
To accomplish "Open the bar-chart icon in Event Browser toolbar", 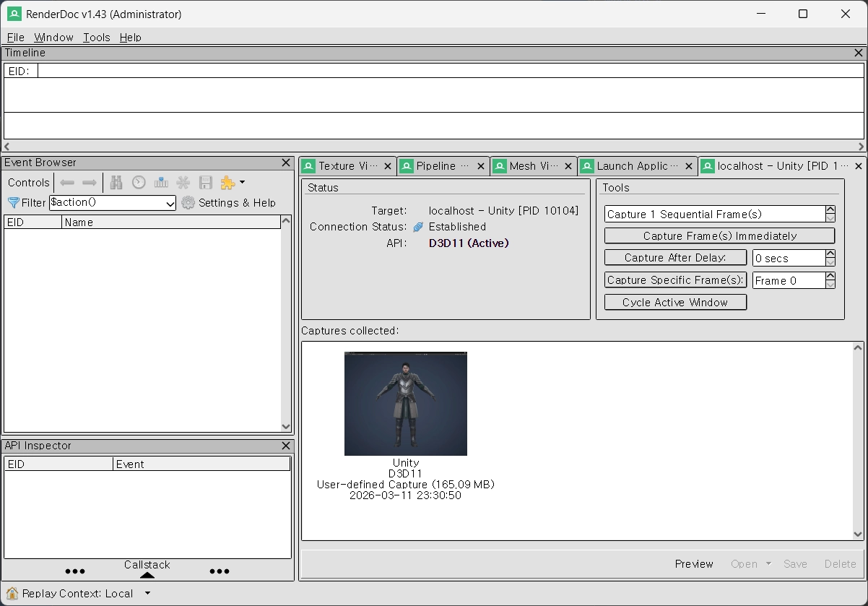I will click(161, 183).
